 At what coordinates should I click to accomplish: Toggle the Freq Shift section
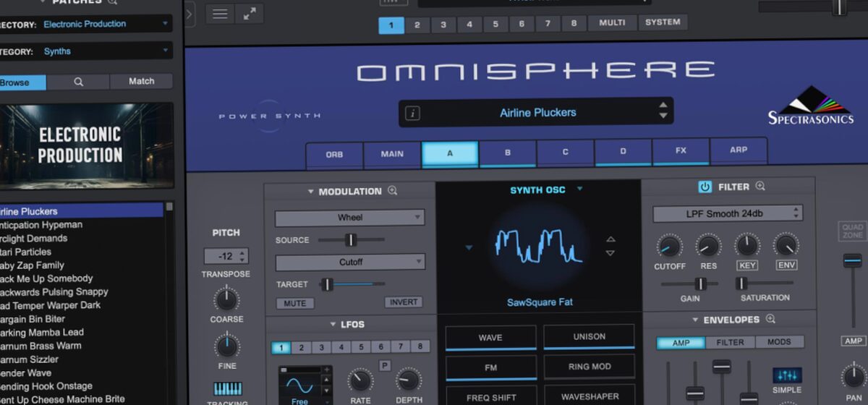490,396
